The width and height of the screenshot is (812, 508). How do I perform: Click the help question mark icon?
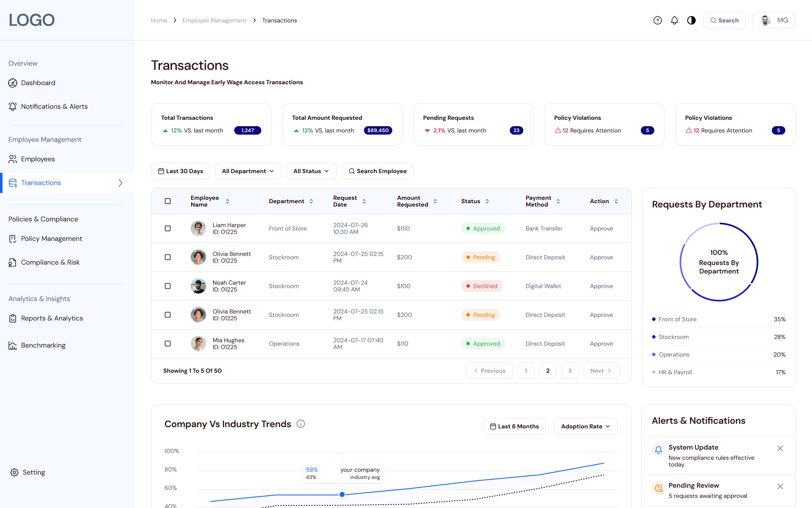click(657, 20)
